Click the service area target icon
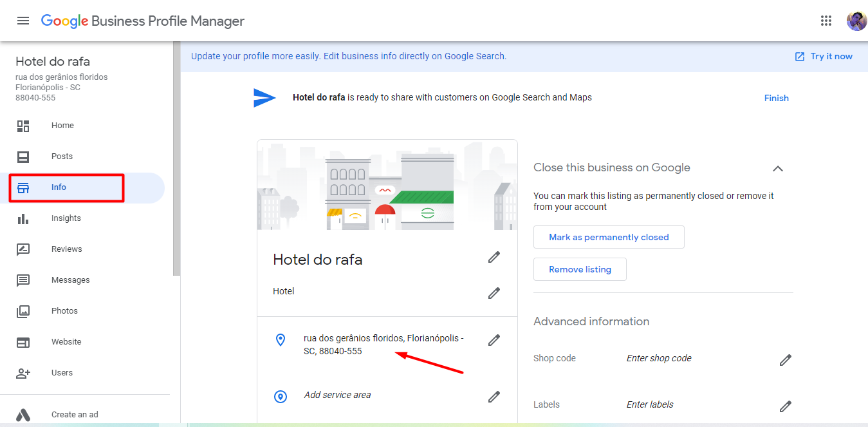Screen dimensions: 868x427 tap(281, 397)
